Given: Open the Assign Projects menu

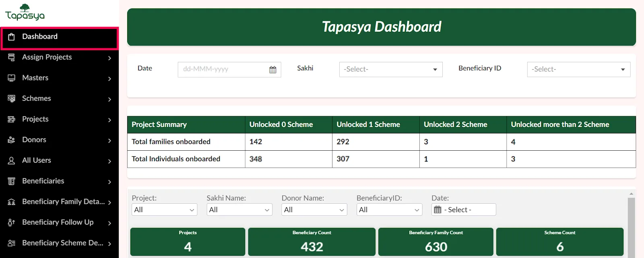Looking at the screenshot, I should pos(60,57).
